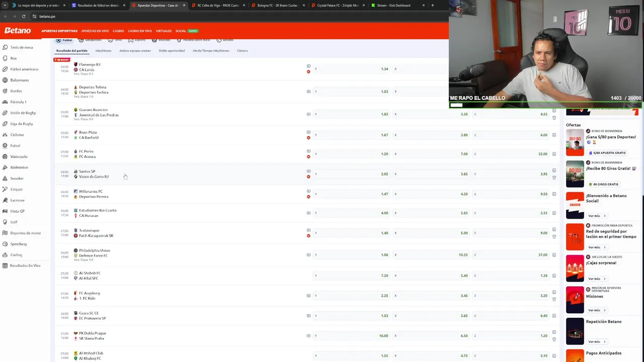This screenshot has width=644, height=362.
Task: Open Fútbol americano icon in sidebar
Action: (5, 69)
